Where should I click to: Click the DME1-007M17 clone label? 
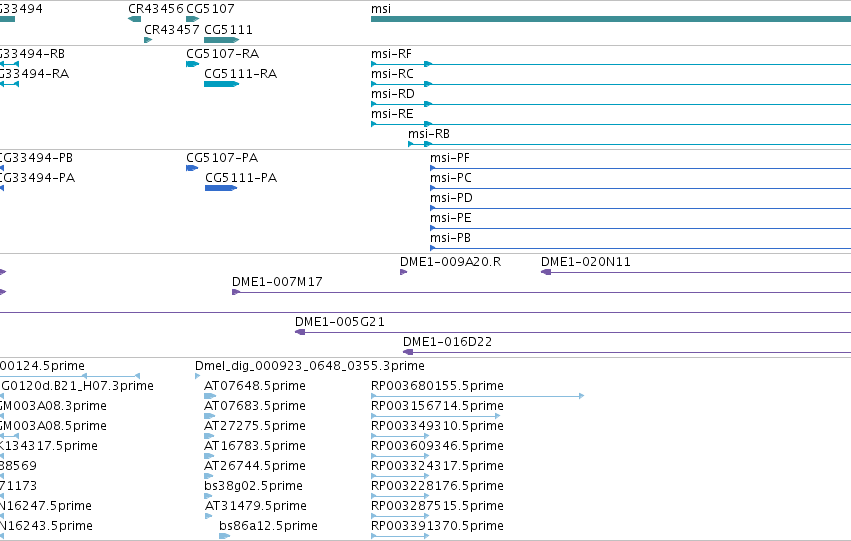277,282
